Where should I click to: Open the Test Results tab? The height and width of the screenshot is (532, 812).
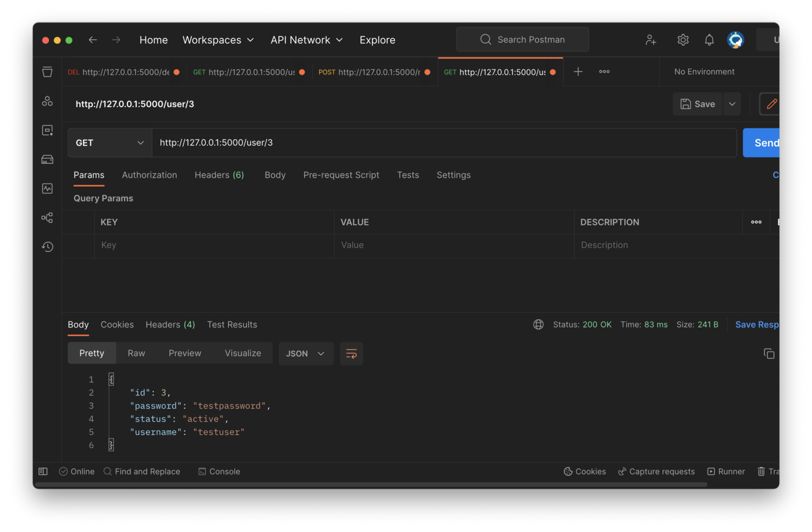[x=232, y=324]
